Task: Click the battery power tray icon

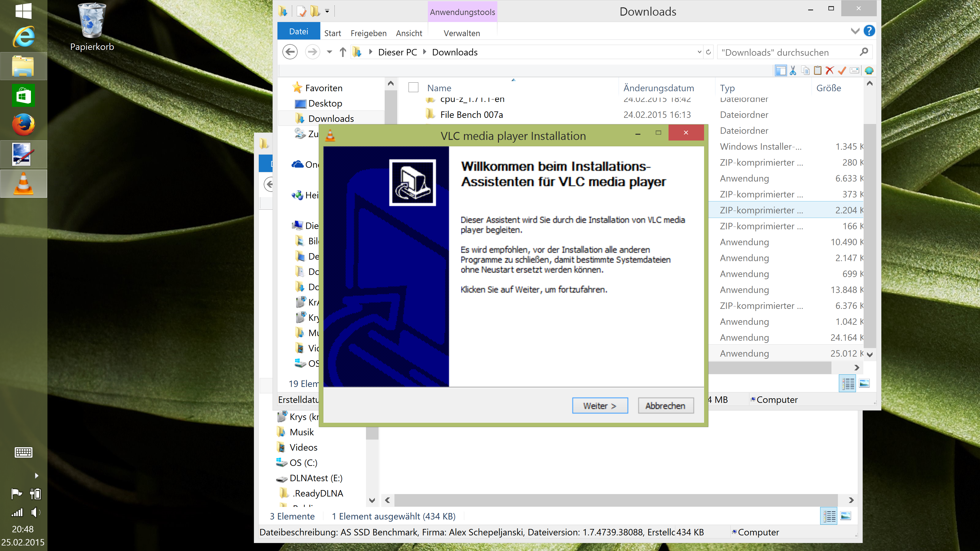Action: point(36,493)
